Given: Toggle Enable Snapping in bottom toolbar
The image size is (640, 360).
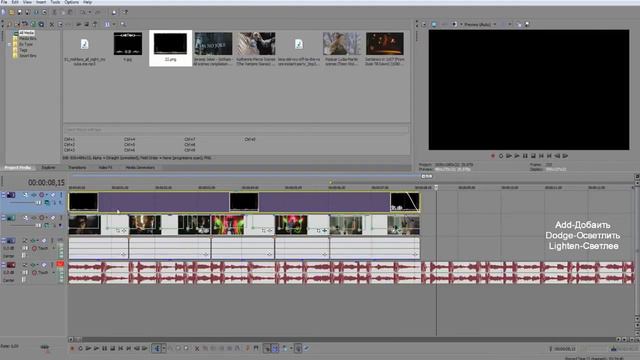Looking at the screenshot, I should click(267, 349).
